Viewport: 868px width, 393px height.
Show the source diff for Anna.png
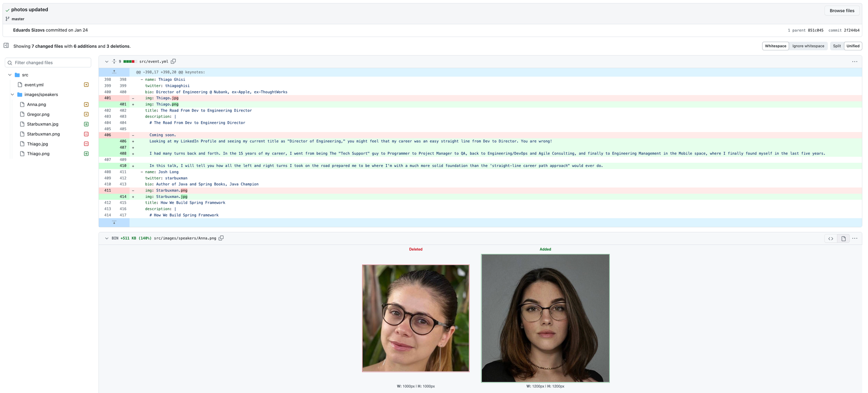[831, 238]
